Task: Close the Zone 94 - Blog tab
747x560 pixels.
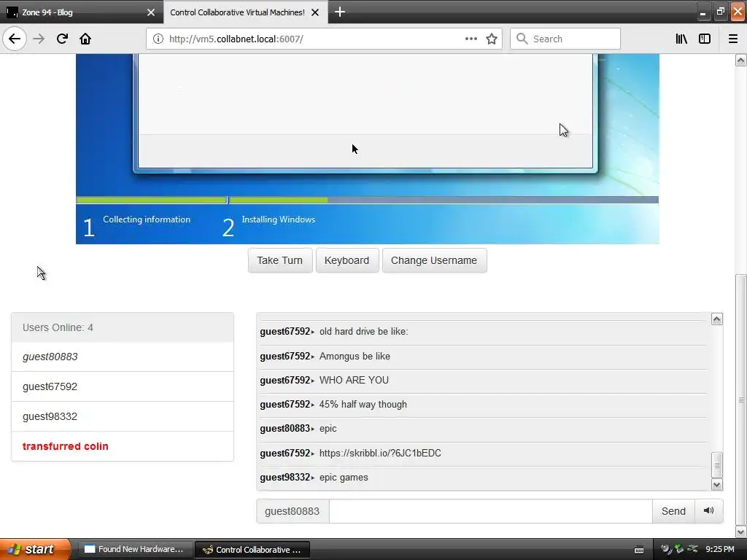Action: pos(151,12)
